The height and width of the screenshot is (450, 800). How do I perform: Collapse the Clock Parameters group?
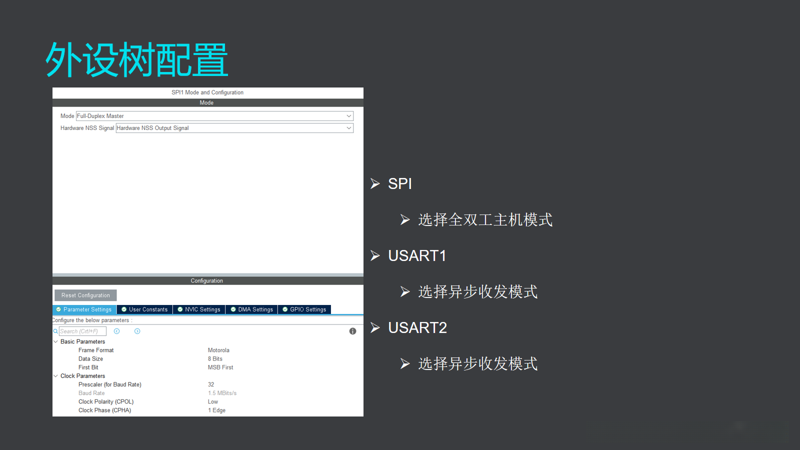coord(56,376)
